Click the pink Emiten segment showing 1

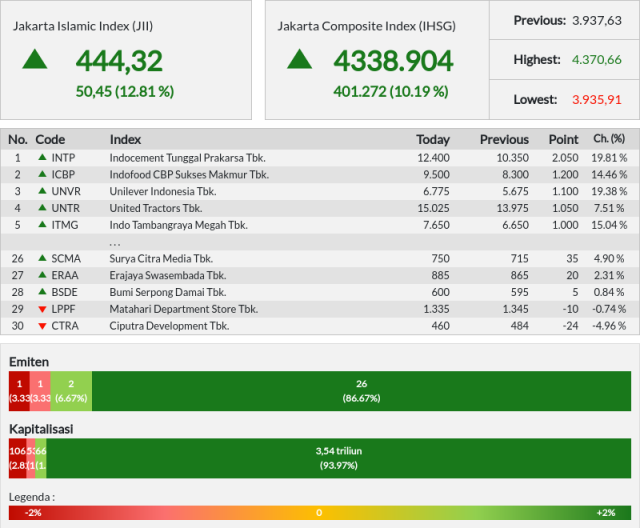pyautogui.click(x=40, y=391)
